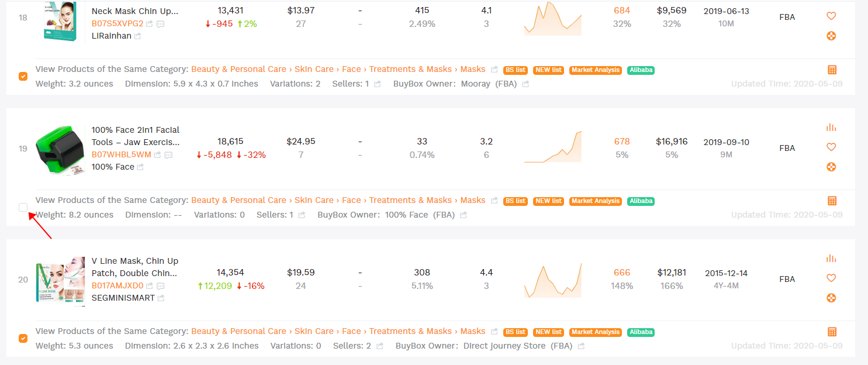
Task: Click circular orange icon under product 20 heart
Action: pyautogui.click(x=831, y=298)
